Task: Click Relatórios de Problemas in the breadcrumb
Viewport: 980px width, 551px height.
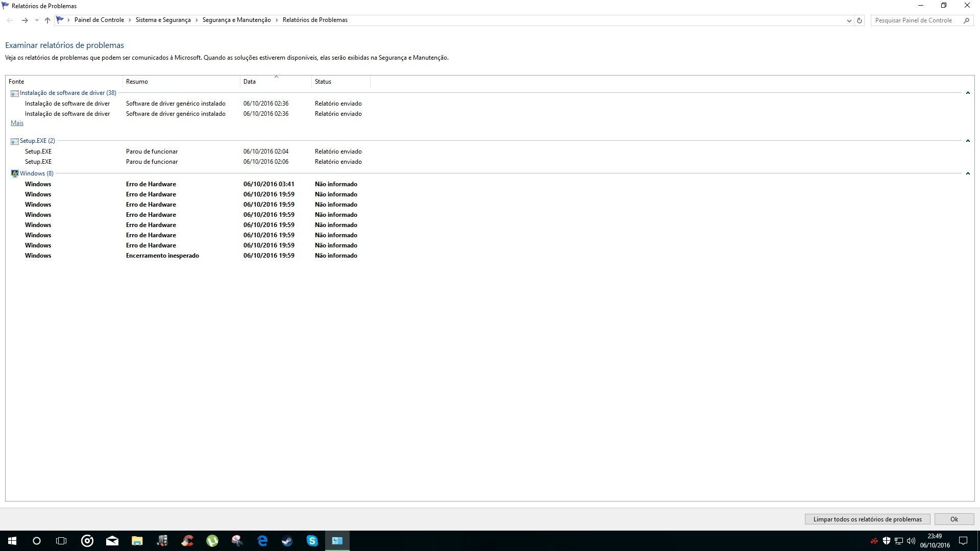Action: pos(315,20)
